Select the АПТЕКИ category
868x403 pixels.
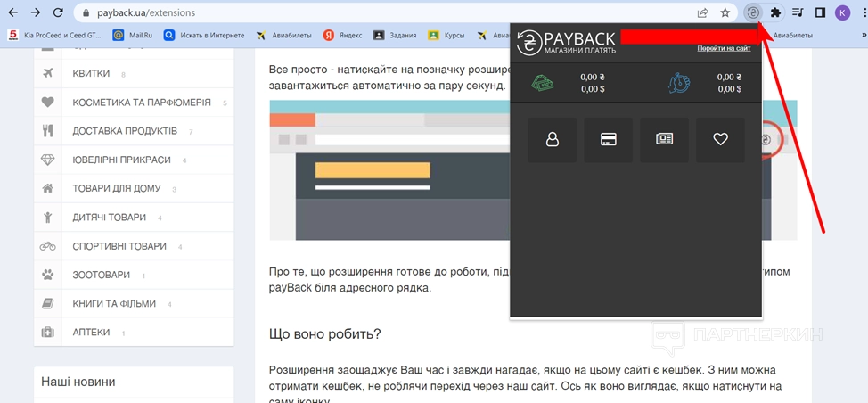[x=134, y=333]
